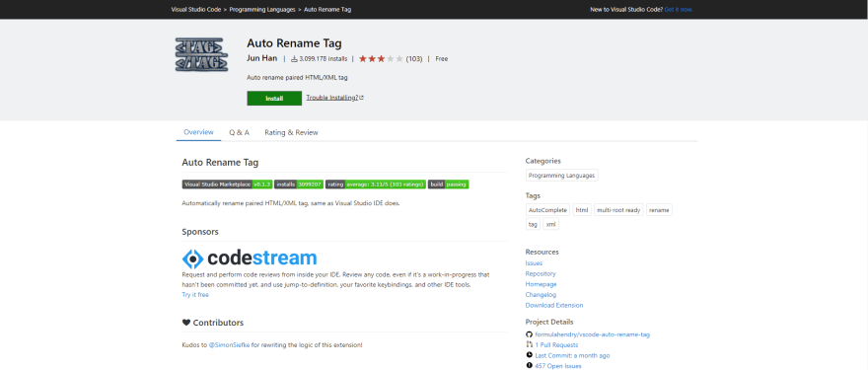Click the Visual Studio Marketplace version badge
This screenshot has width=868, height=370.
pyautogui.click(x=227, y=185)
